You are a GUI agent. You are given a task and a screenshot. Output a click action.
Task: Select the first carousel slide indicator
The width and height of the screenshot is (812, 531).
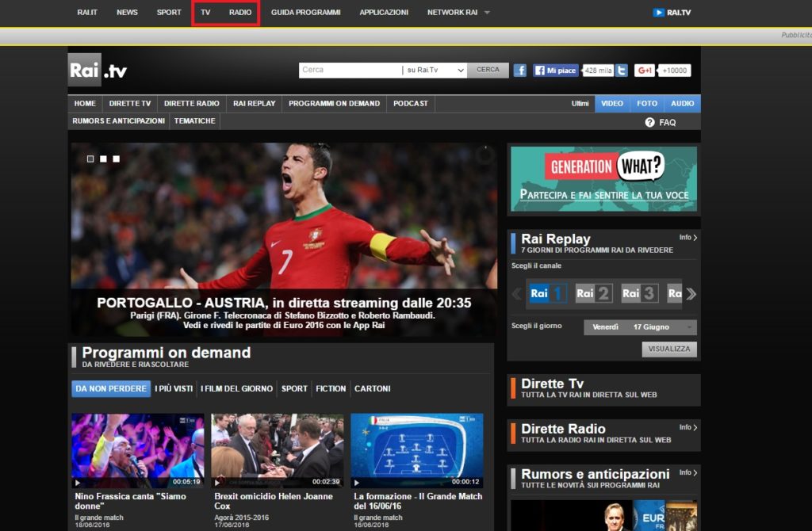[x=90, y=159]
